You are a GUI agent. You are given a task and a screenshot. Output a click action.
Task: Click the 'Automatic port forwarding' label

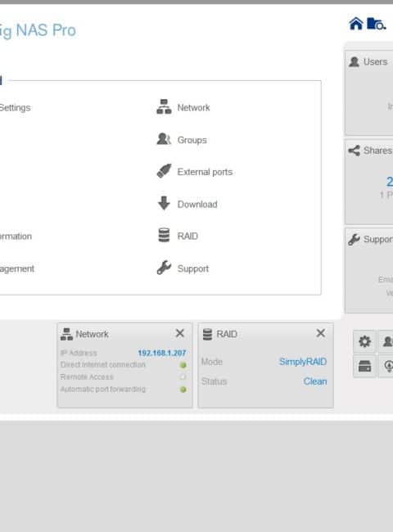point(103,389)
